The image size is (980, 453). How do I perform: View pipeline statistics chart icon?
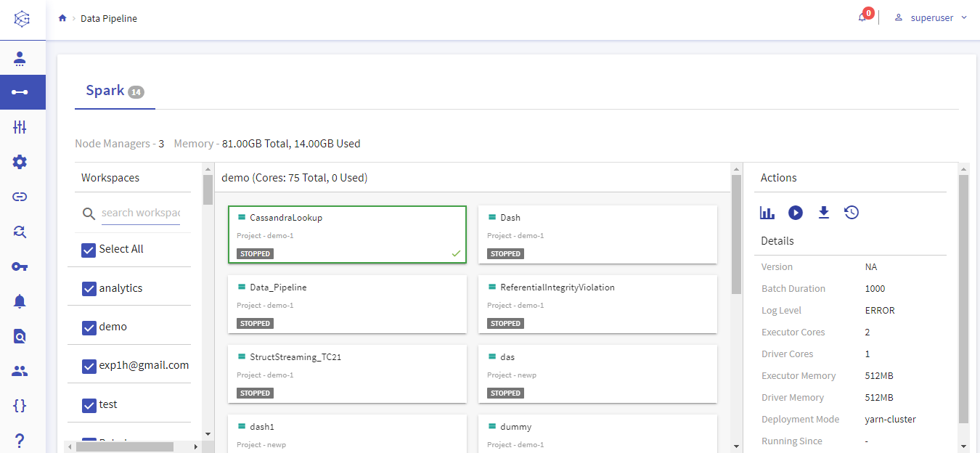tap(767, 213)
